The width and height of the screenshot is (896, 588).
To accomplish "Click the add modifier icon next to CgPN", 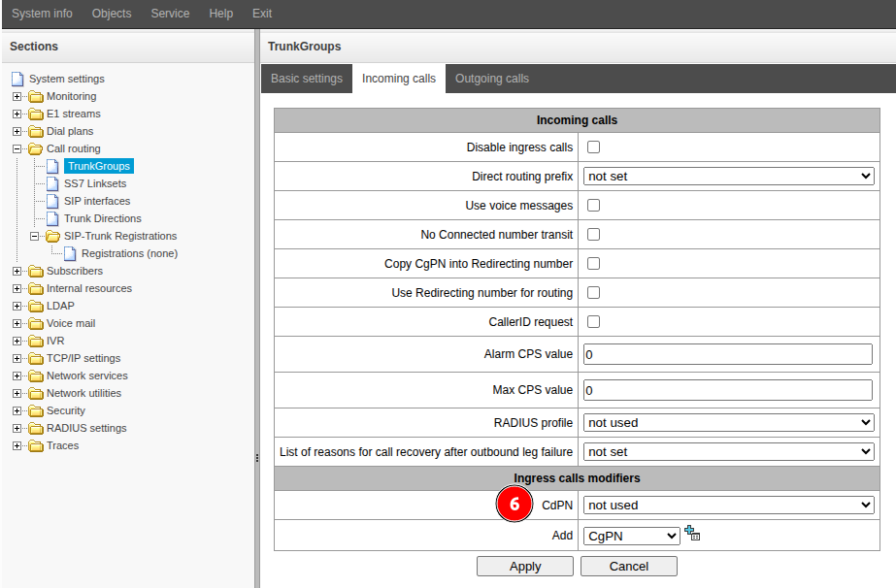I will [692, 534].
